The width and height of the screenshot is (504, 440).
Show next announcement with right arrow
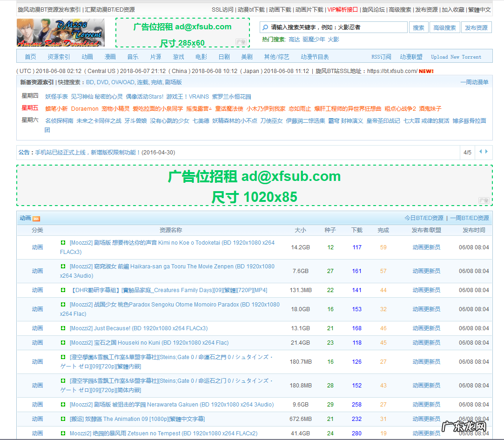pyautogui.click(x=487, y=152)
